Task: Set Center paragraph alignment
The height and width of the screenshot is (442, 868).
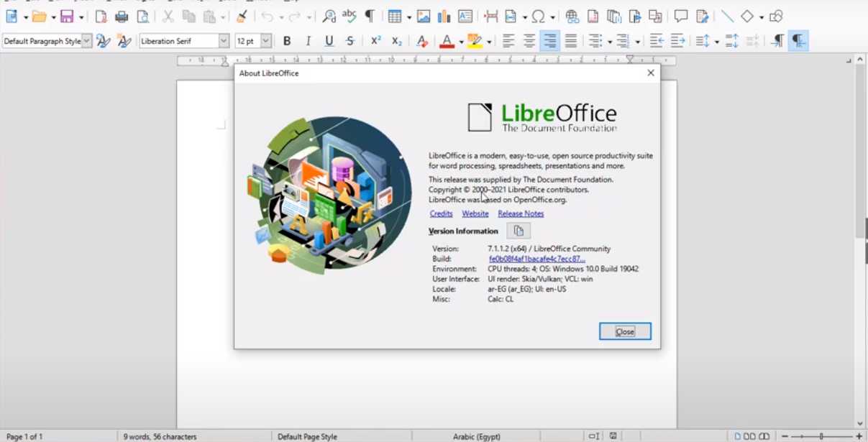Action: point(529,41)
